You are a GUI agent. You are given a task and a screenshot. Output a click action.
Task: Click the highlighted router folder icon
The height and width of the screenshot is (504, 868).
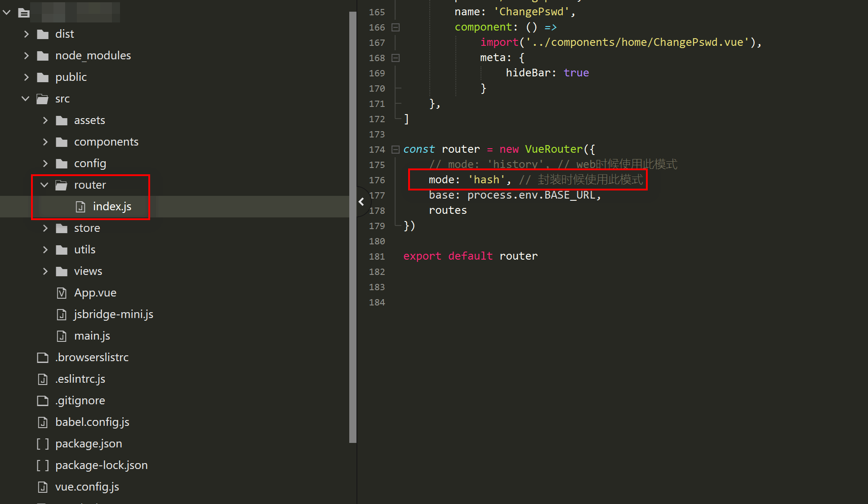61,185
